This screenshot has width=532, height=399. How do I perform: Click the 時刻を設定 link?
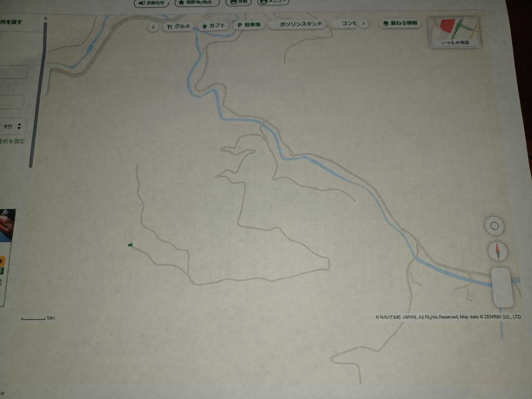tap(13, 141)
